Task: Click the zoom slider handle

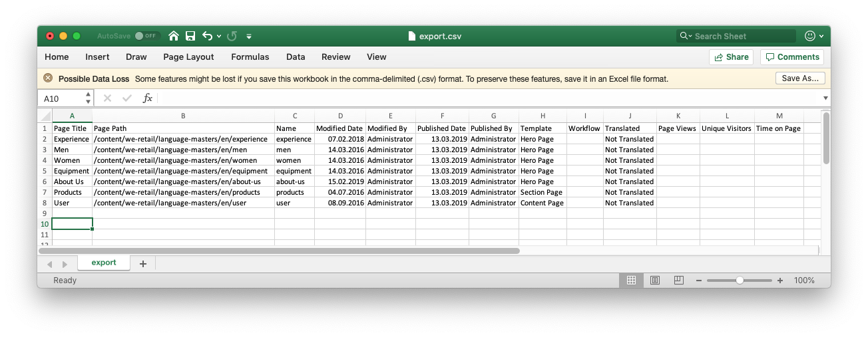Action: click(740, 281)
